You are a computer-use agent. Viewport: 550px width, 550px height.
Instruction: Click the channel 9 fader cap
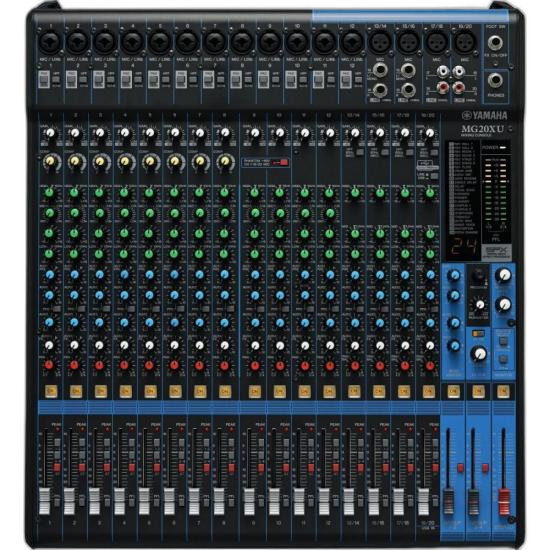[x=249, y=501]
